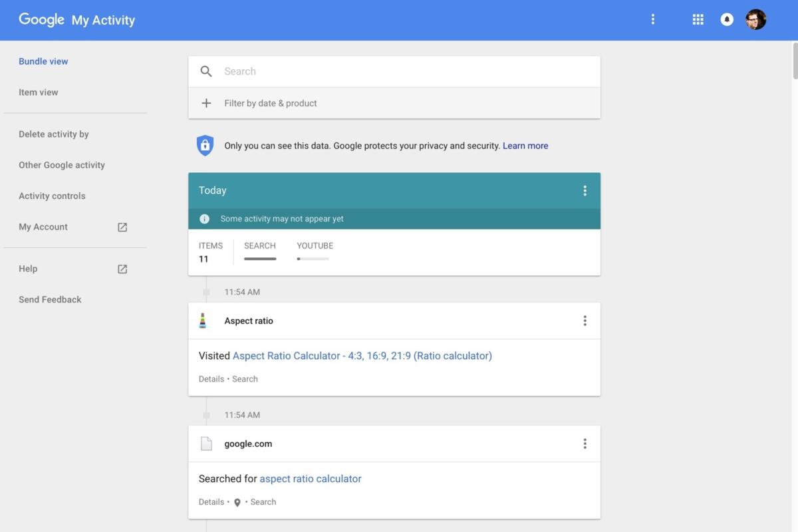Click the 11:54 AM timestamp above the Aspect ratio card

click(242, 292)
